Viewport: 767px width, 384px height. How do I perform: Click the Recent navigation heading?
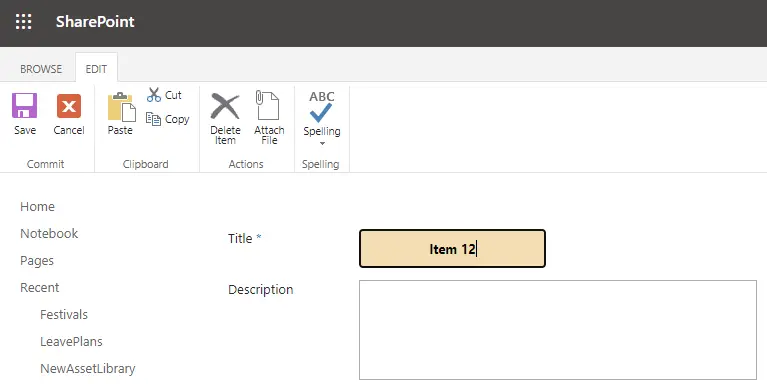40,288
